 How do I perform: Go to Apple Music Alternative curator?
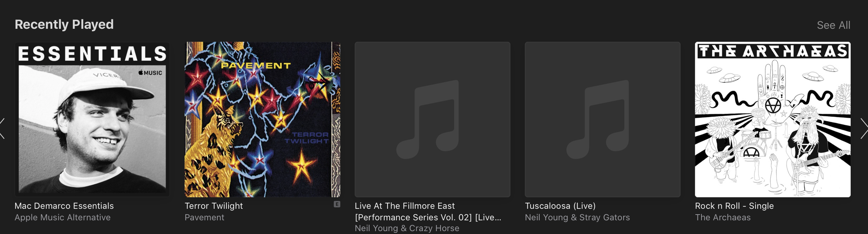[63, 217]
